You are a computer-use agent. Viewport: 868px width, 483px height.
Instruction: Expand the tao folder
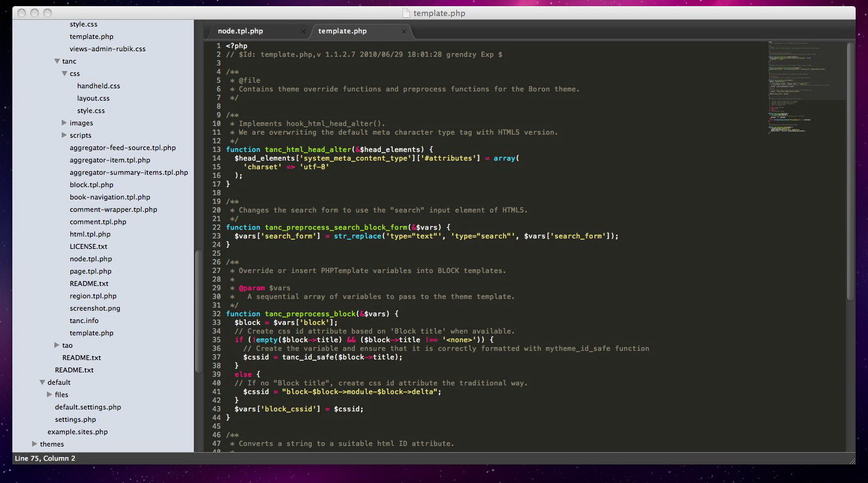point(57,345)
